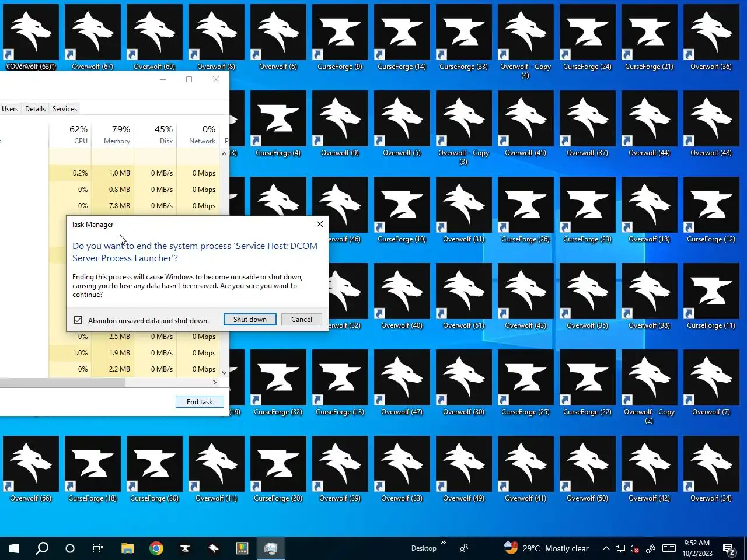Close the Task Manager confirmation dialog
747x560 pixels.
[x=319, y=224]
